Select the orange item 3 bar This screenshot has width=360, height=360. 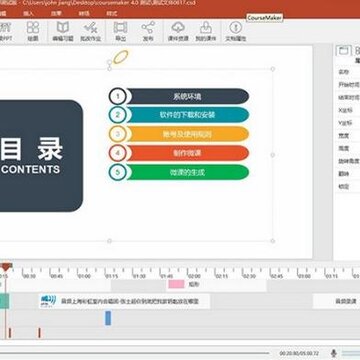187,134
